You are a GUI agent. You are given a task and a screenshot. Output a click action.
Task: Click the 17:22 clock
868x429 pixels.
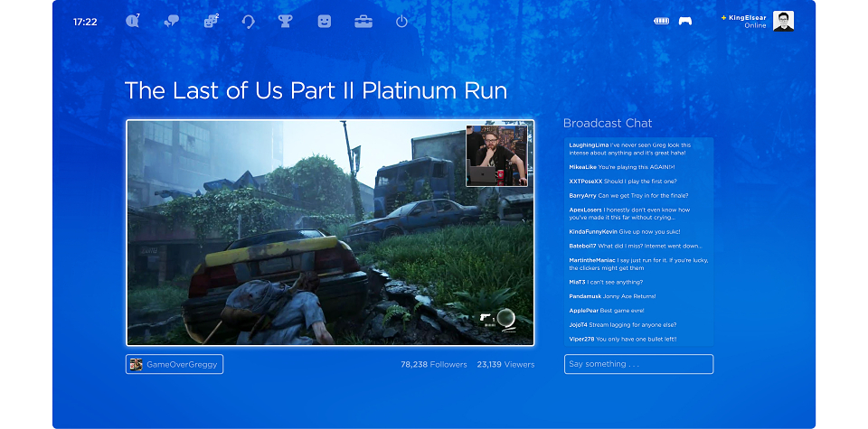click(85, 22)
